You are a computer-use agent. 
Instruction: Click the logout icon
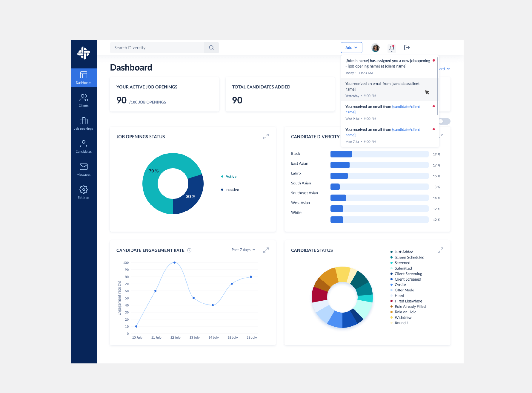click(x=407, y=48)
